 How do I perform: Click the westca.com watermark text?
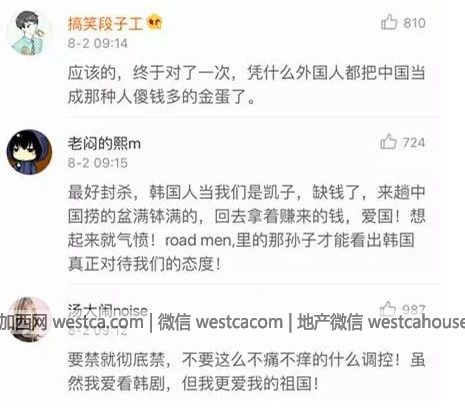tap(98, 322)
